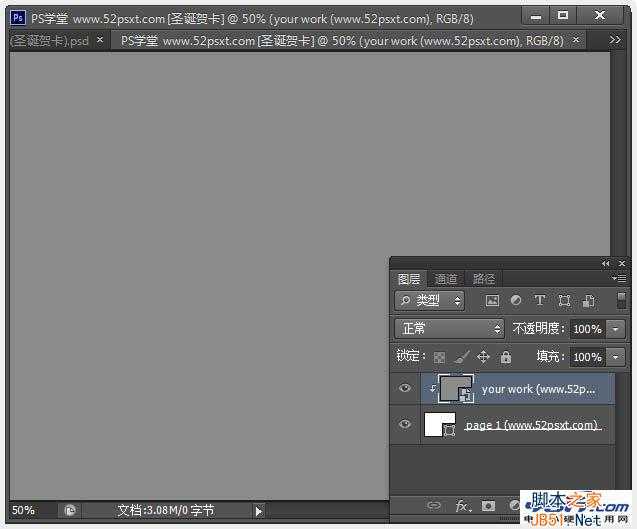Click the smart object filter icon

coord(588,300)
